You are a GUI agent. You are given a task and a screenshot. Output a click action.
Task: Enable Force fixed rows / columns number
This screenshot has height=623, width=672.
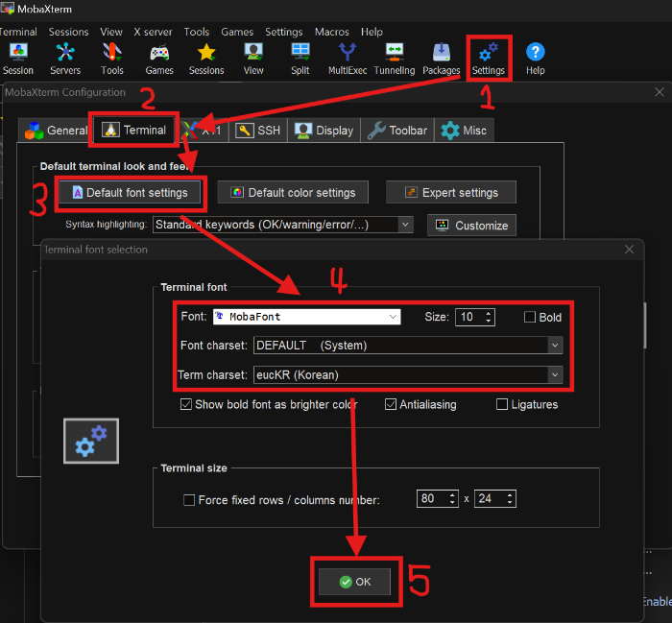coord(189,500)
